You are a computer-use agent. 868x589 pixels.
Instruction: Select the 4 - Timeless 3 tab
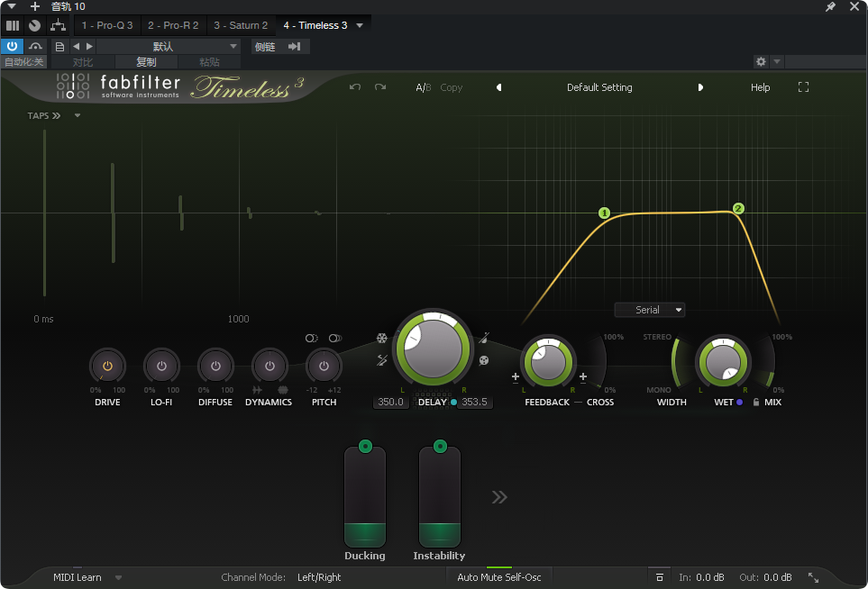pos(315,25)
